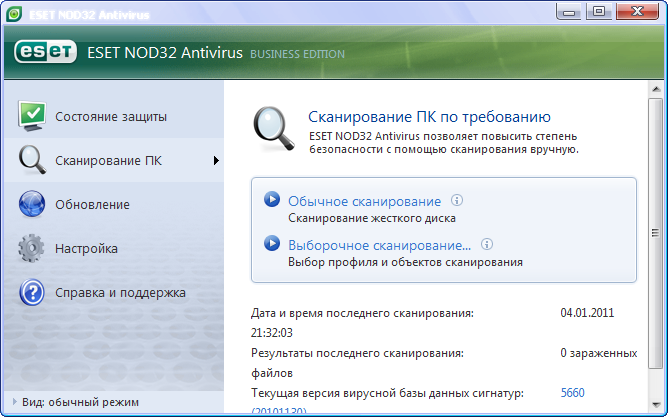This screenshot has width=668, height=417.
Task: Click the play icon beside Обычное сканирование
Action: click(x=272, y=199)
